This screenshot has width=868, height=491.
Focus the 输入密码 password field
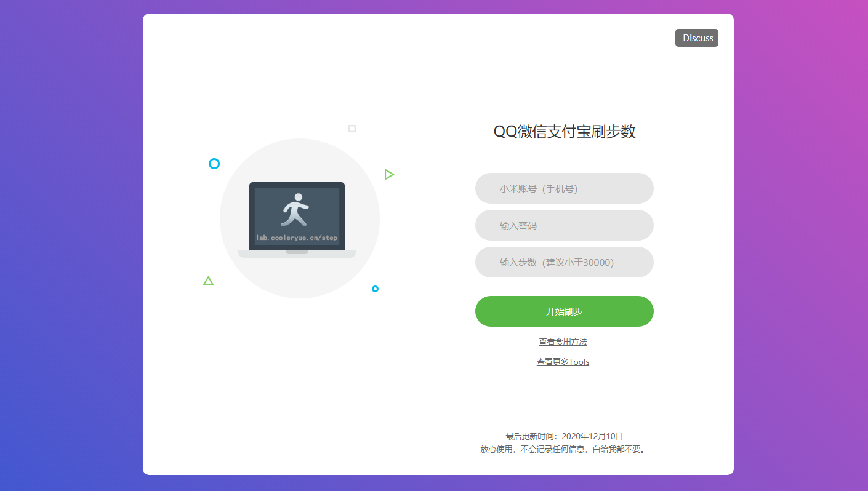click(x=565, y=225)
